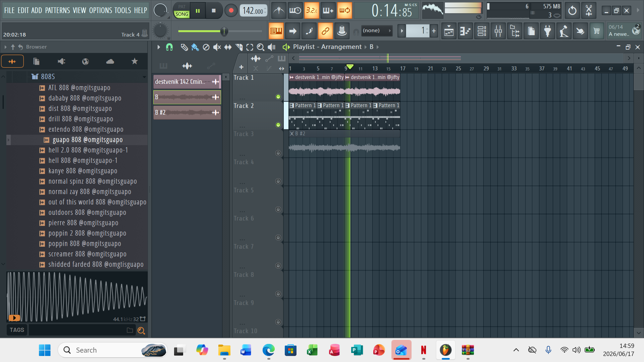Open the PATTERNS menu
Image resolution: width=644 pixels, height=362 pixels.
(58, 10)
